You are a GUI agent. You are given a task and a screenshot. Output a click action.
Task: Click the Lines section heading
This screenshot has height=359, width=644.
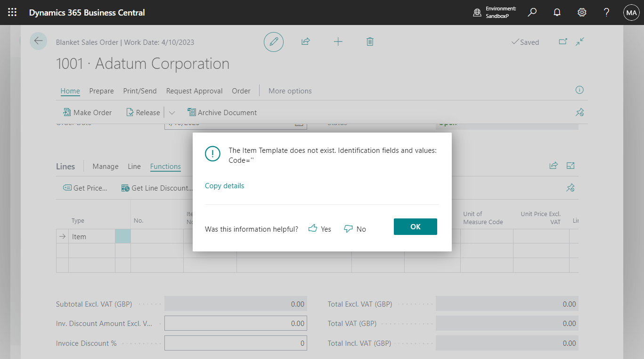click(65, 167)
